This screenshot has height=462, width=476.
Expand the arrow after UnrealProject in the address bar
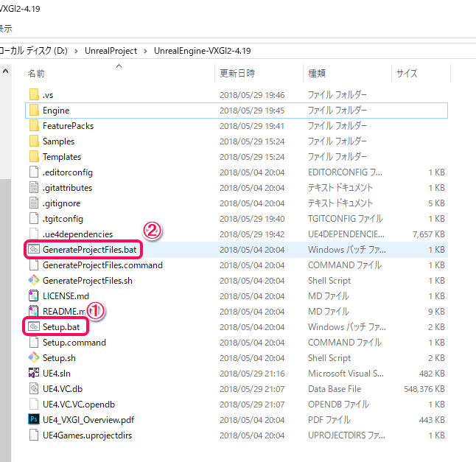click(x=145, y=51)
